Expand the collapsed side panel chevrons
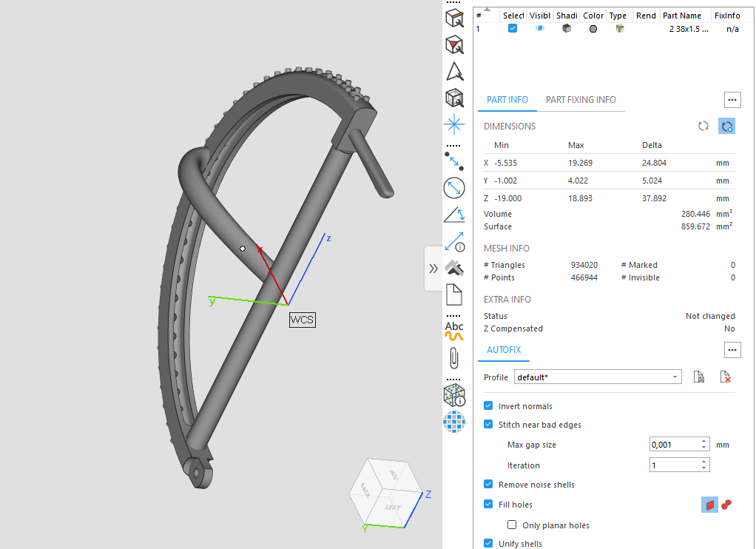This screenshot has width=756, height=549. point(433,269)
